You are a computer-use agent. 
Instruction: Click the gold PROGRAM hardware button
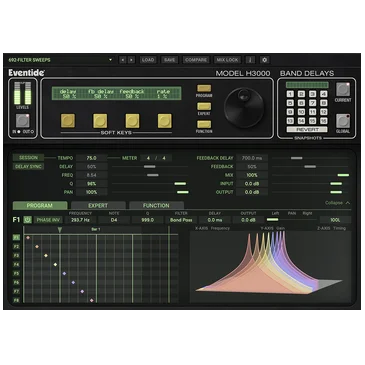(204, 88)
